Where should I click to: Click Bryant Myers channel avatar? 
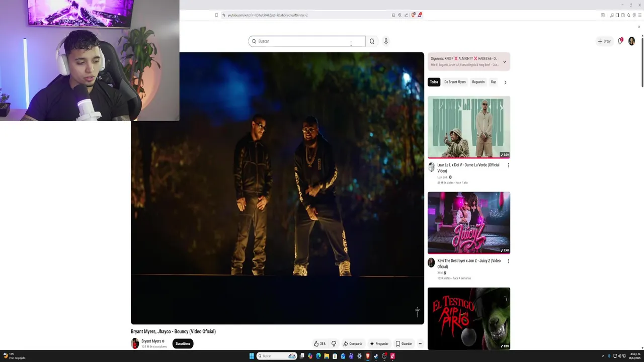[x=135, y=343]
